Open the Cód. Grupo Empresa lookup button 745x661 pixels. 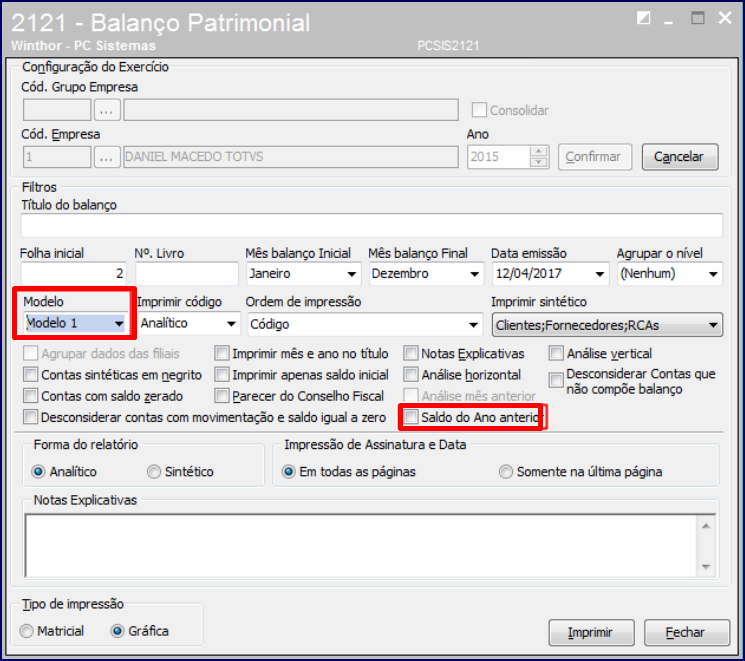coord(107,110)
